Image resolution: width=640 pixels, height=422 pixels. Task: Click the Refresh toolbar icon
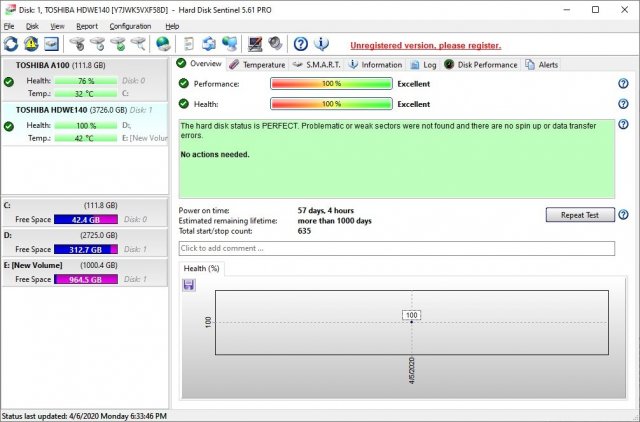tap(11, 44)
